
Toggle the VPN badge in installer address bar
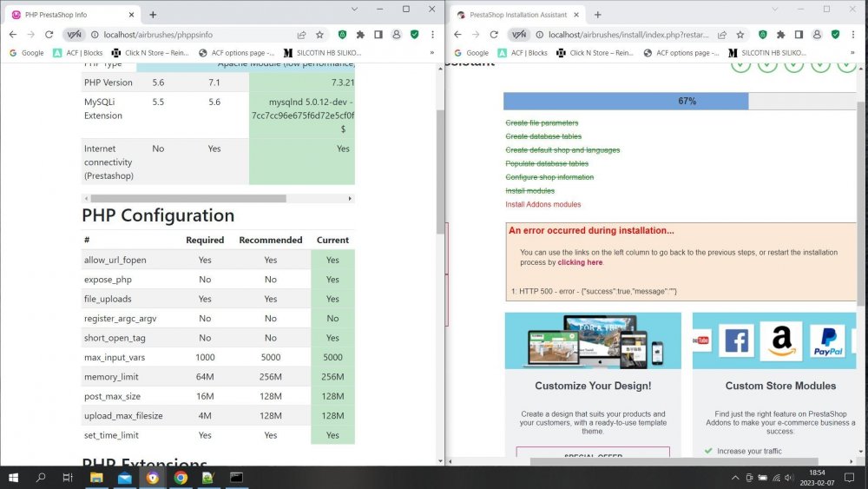click(x=518, y=35)
